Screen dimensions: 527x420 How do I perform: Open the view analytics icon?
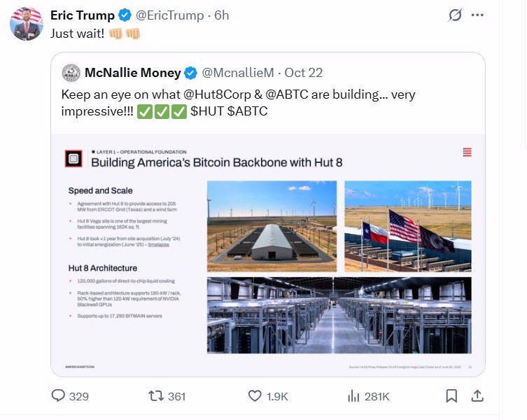(353, 395)
